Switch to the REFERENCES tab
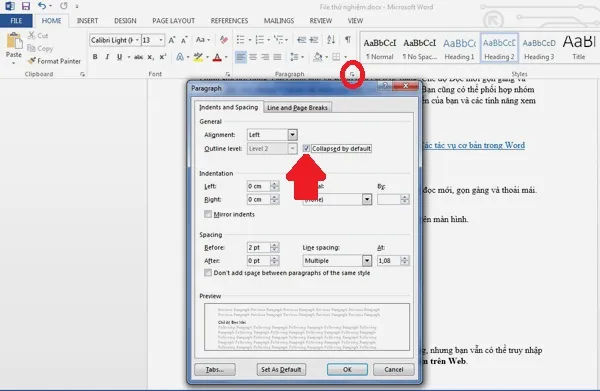Screen dimensions: 600x391 [x=229, y=21]
